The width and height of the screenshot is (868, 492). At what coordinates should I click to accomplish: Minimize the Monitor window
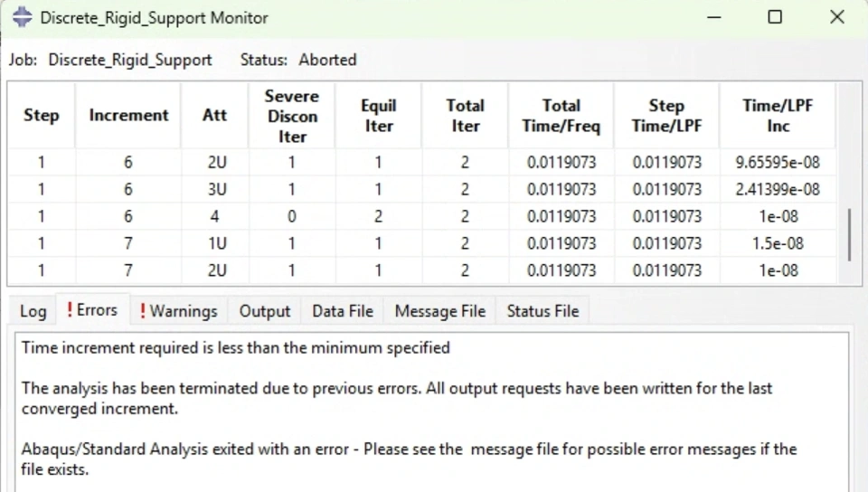point(713,17)
